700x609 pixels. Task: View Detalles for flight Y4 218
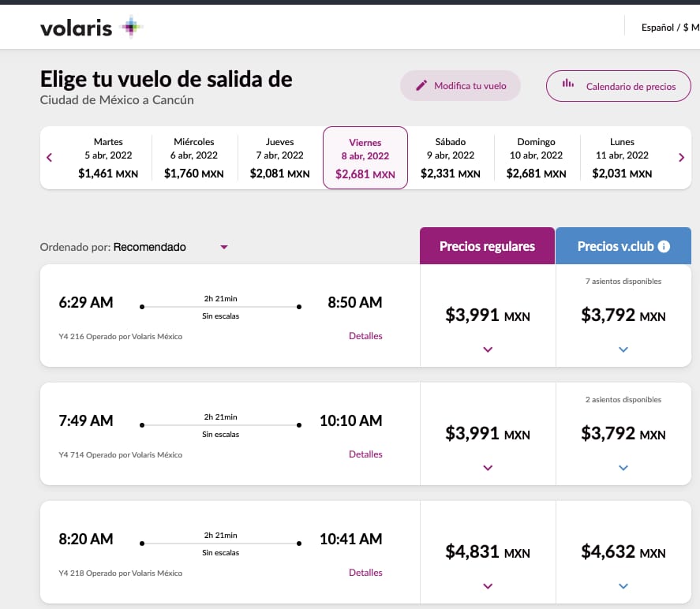click(365, 573)
